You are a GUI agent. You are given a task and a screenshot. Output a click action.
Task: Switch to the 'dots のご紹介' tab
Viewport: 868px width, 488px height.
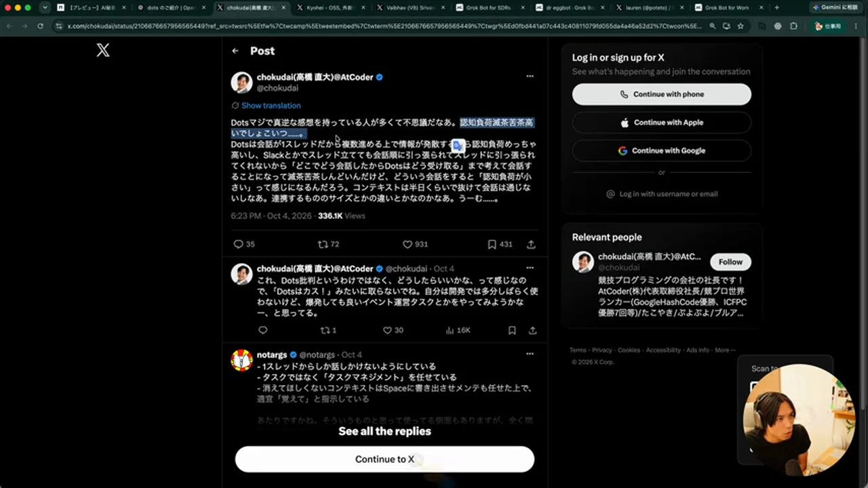[x=170, y=7]
